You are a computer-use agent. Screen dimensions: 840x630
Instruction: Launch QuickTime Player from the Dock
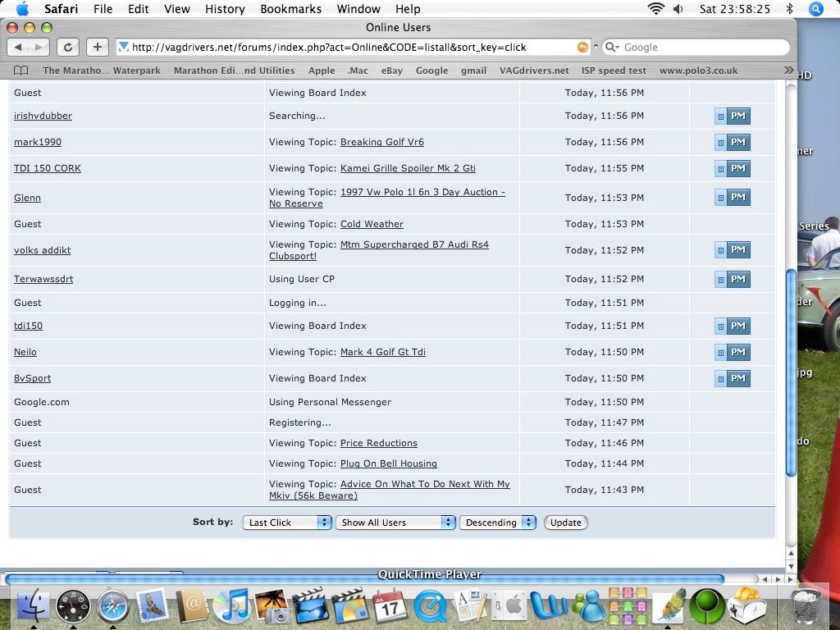[x=430, y=607]
